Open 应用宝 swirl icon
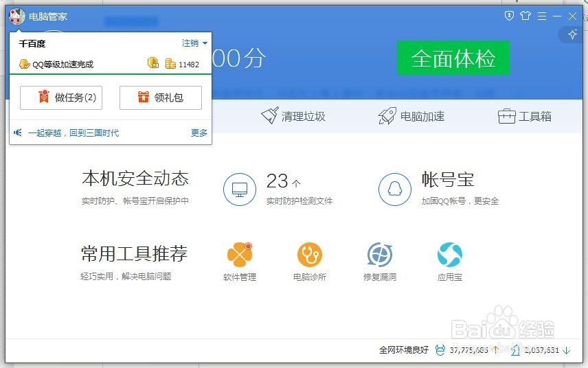The image size is (588, 368). pos(450,255)
